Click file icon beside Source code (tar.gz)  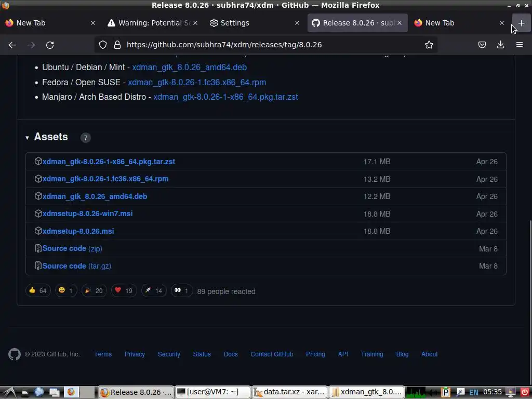coord(38,265)
